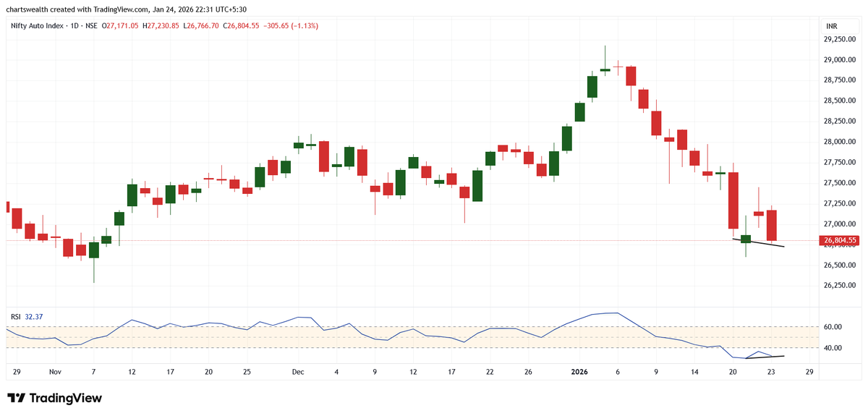
Task: Click the open value O27,171.05
Action: pyautogui.click(x=120, y=26)
